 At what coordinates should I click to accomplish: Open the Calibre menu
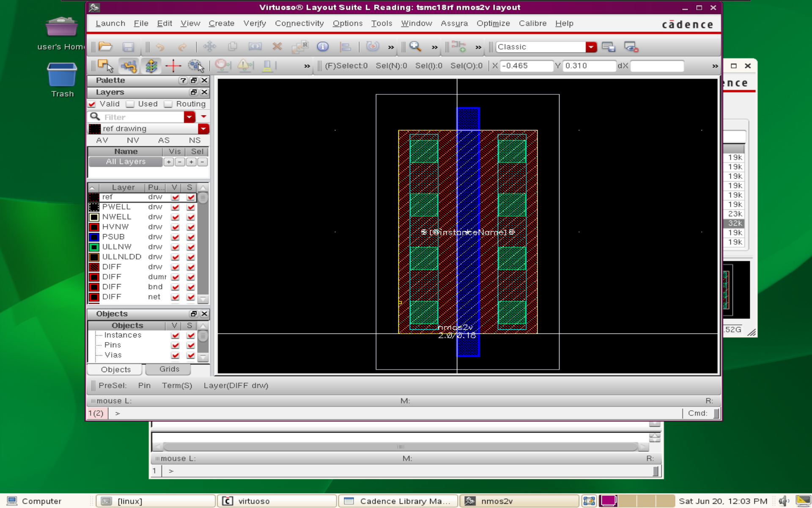(x=533, y=24)
